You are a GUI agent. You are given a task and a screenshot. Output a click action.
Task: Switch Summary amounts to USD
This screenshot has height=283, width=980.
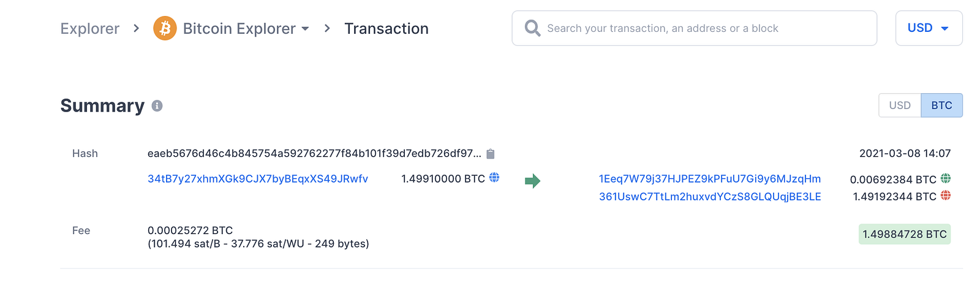tap(900, 105)
